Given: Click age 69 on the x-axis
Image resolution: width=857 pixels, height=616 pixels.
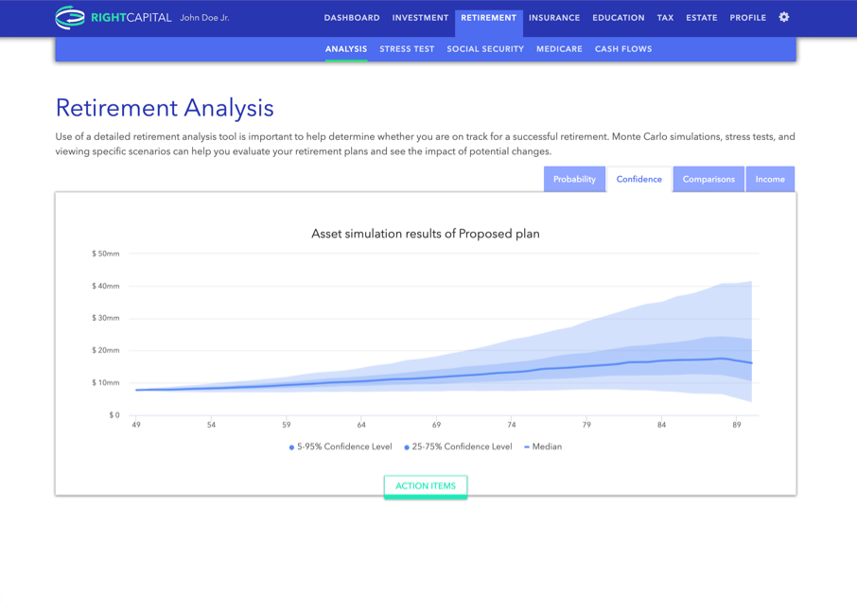Looking at the screenshot, I should coord(436,425).
